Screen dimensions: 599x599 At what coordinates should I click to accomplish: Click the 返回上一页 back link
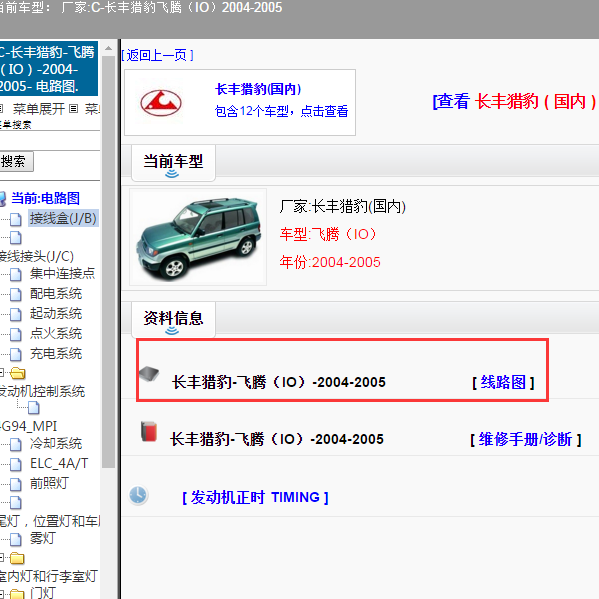(157, 55)
